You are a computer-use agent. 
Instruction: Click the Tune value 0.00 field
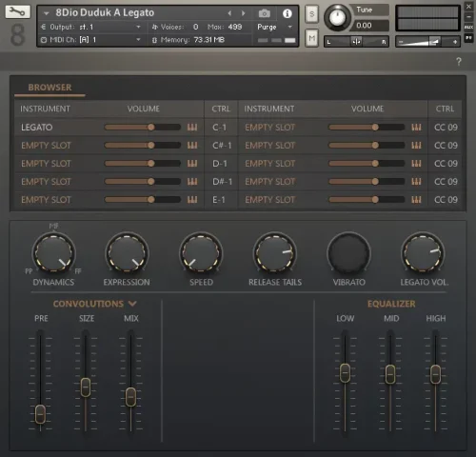click(369, 26)
